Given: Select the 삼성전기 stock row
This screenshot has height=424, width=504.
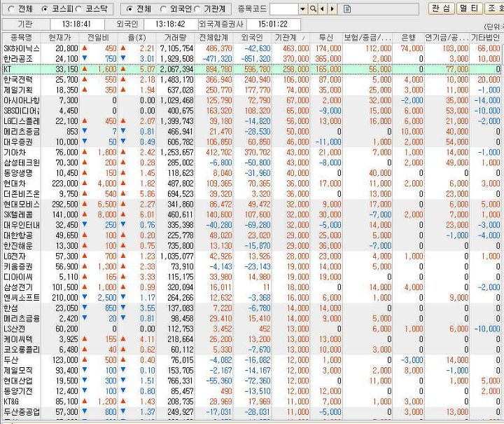Looking at the screenshot, I should 252,287.
